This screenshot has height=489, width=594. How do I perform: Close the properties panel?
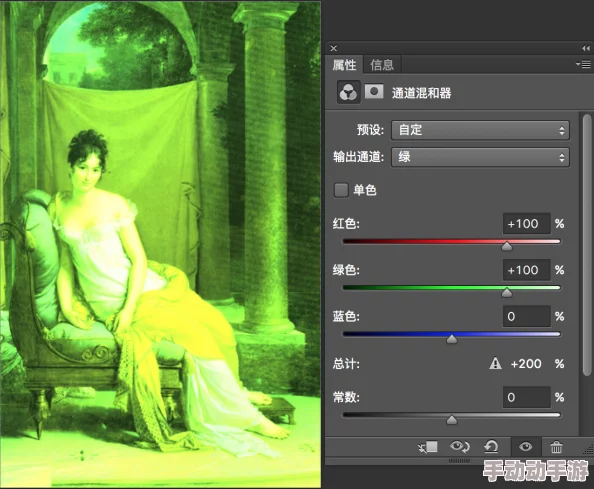[333, 48]
